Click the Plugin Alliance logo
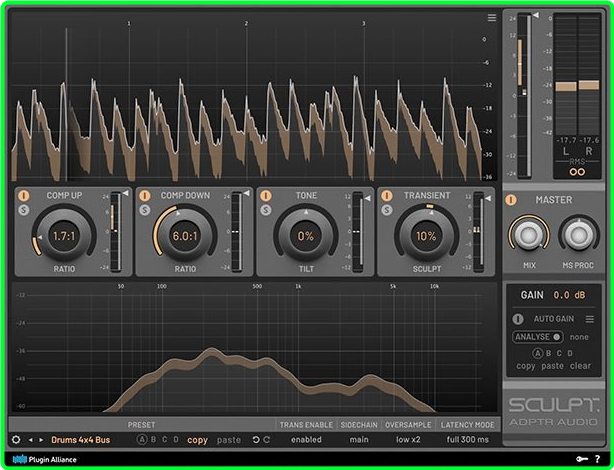 [44, 459]
